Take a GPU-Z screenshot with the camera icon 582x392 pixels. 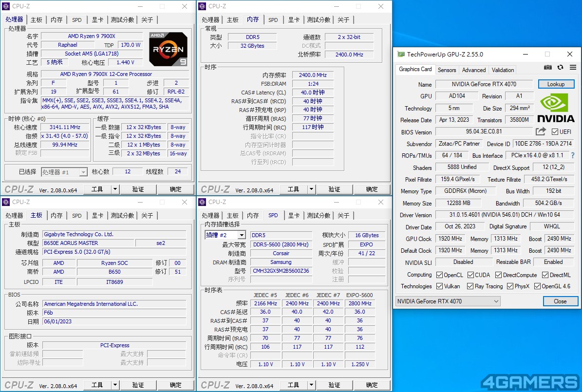[548, 67]
